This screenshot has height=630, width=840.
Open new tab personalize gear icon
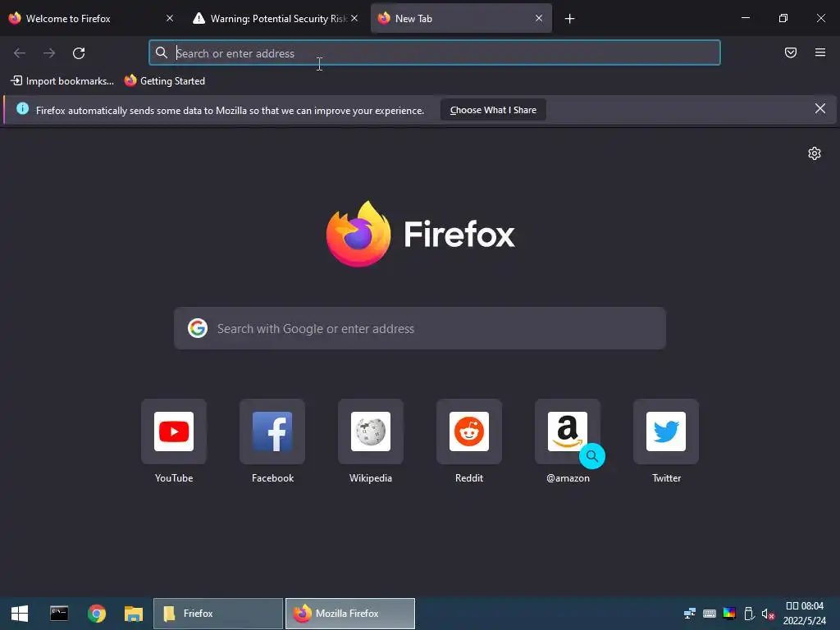[x=815, y=153]
